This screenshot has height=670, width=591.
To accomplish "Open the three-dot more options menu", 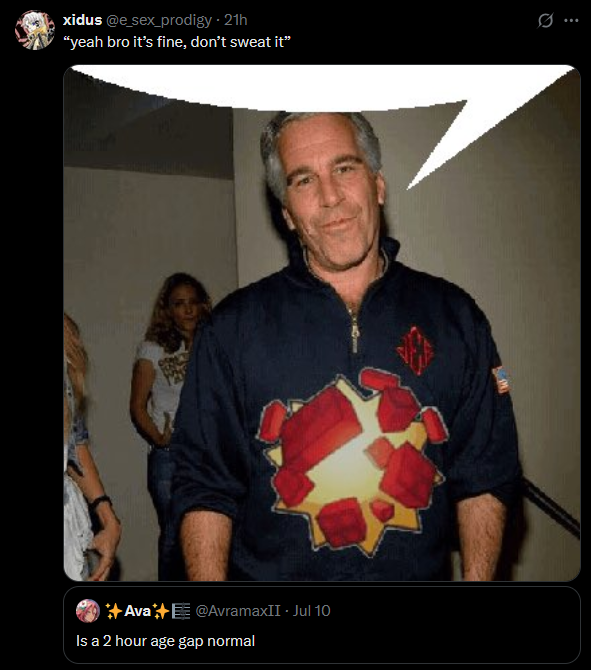I will click(x=571, y=20).
